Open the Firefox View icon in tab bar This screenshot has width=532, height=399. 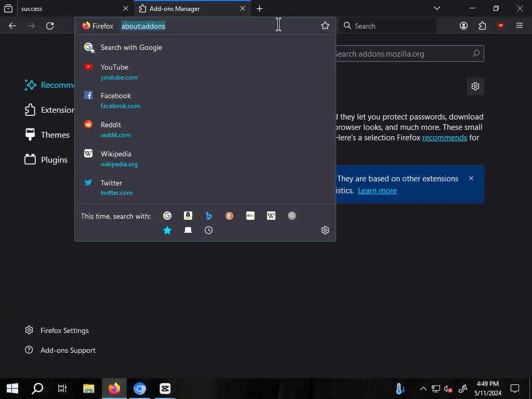click(x=8, y=8)
